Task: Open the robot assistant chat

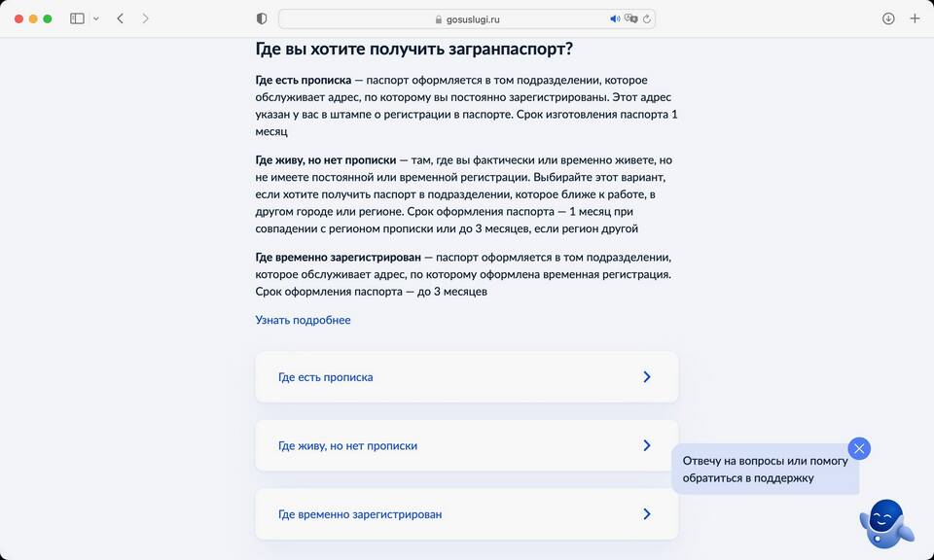Action: (885, 524)
